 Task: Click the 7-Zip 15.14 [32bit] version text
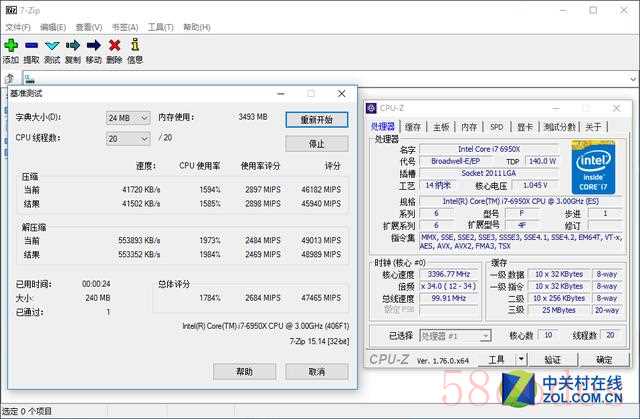319,341
